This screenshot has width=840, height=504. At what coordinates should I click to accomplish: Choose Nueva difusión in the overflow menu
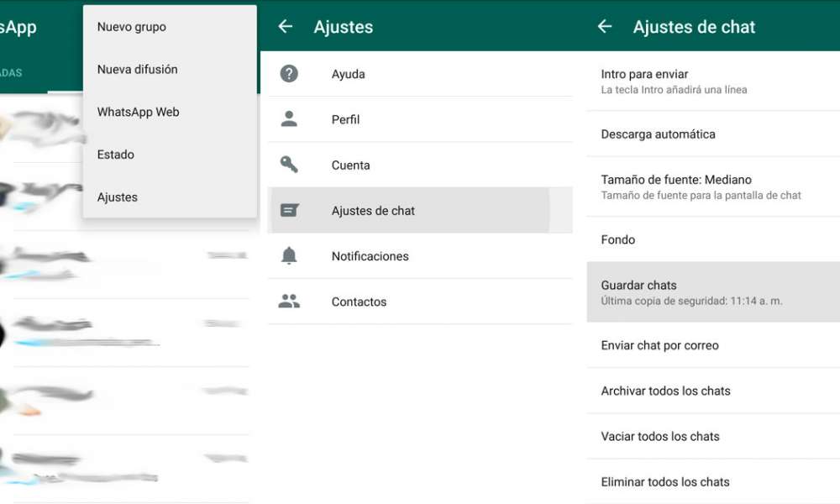[170, 69]
